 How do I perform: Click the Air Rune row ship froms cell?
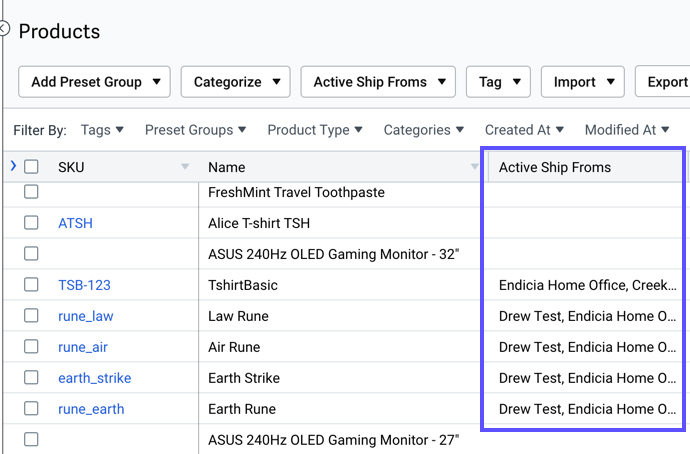(587, 347)
